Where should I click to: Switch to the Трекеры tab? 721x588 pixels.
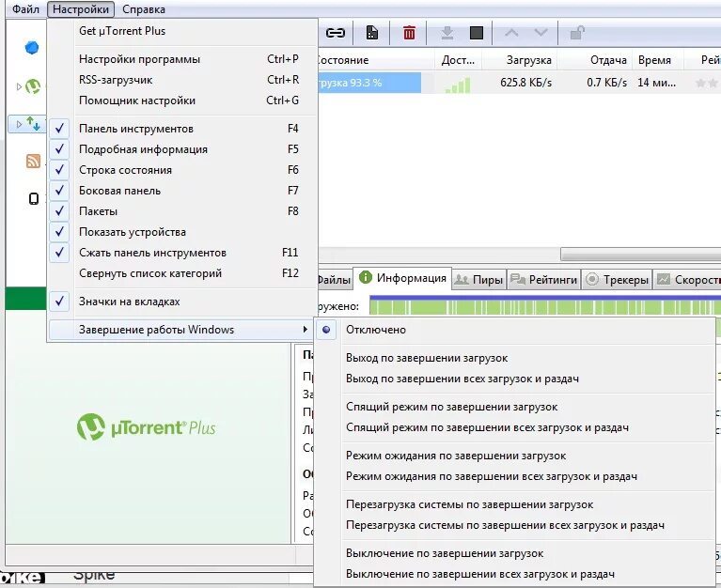(617, 279)
